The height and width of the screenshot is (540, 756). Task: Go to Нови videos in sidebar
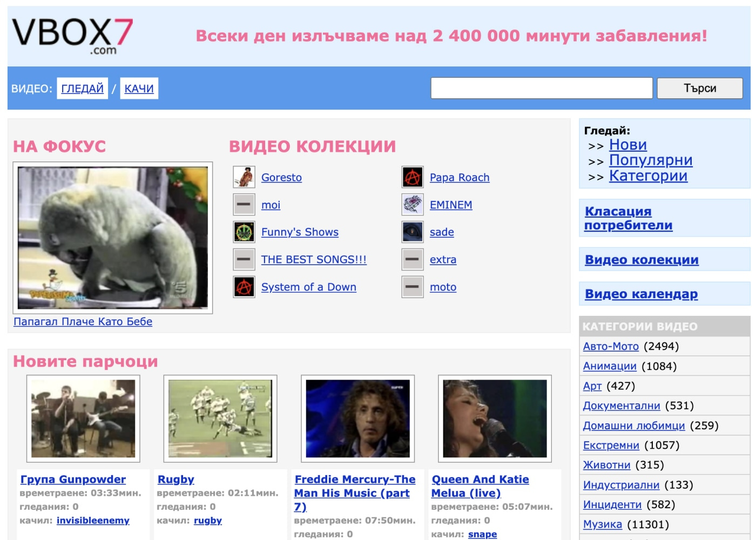pyautogui.click(x=628, y=145)
